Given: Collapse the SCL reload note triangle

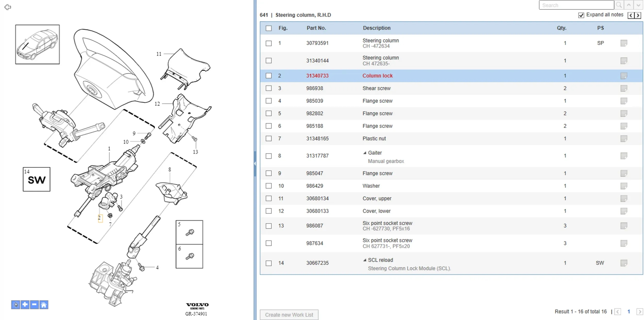Looking at the screenshot, I should click(365, 260).
